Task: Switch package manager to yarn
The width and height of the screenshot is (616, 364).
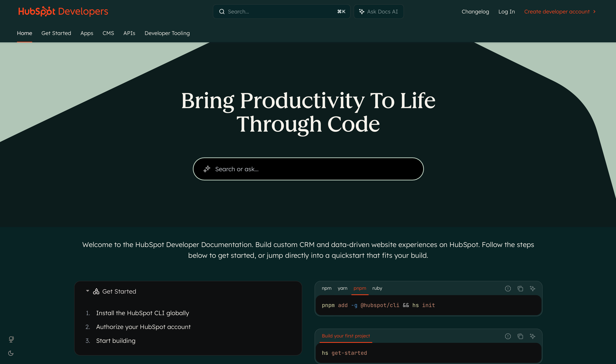Action: [x=343, y=288]
